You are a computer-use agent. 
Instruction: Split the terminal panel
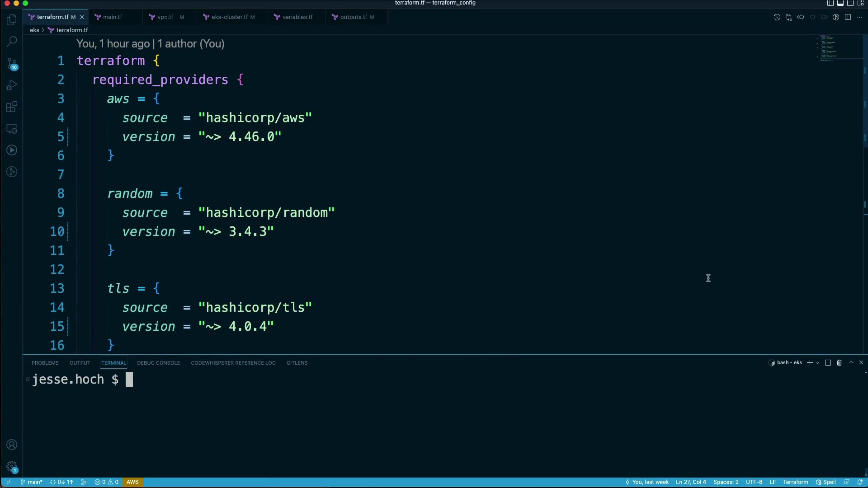828,363
